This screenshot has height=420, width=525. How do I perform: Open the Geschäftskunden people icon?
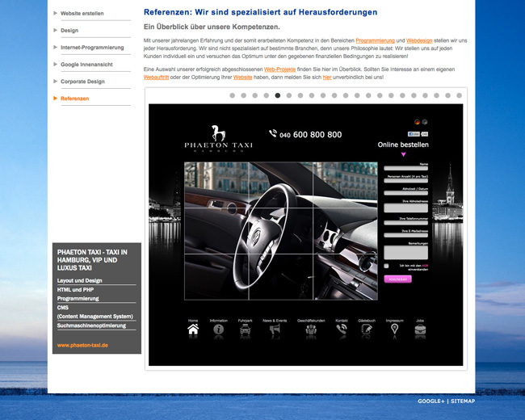[x=310, y=330]
